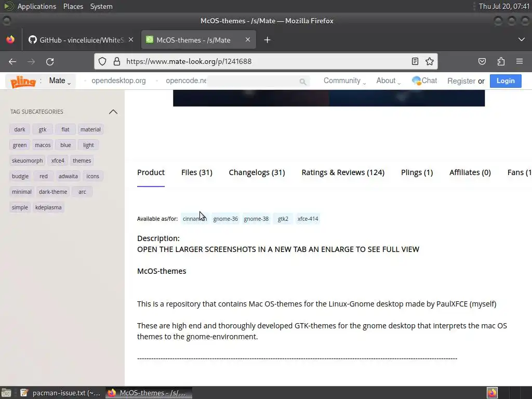Go back to the previous page
Viewport: 532px width, 399px height.
[12, 61]
